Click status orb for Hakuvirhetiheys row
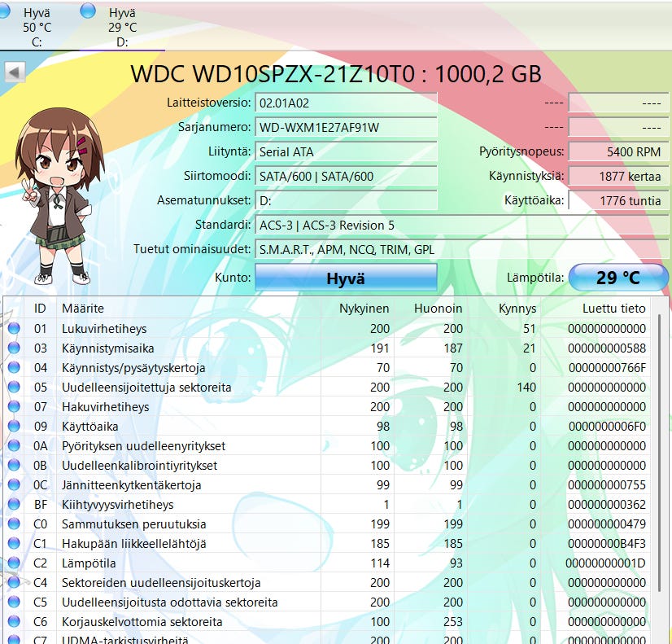The width and height of the screenshot is (672, 644). pyautogui.click(x=14, y=407)
